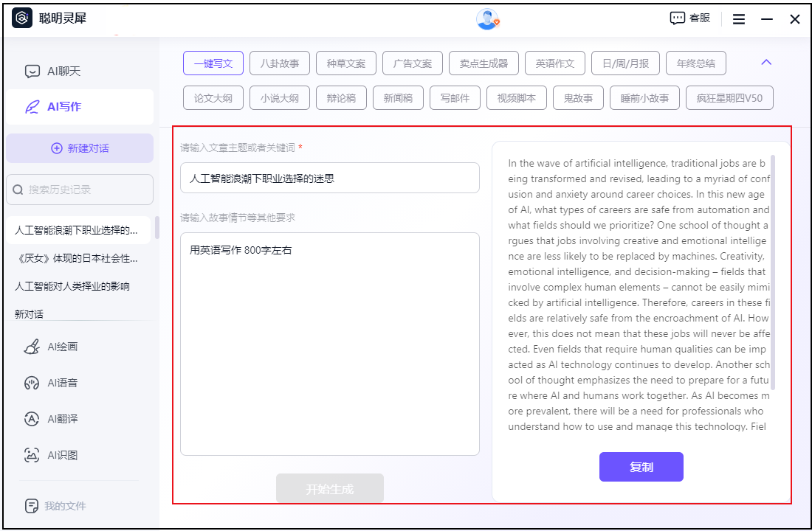The height and width of the screenshot is (531, 812).
Task: Open the AI识图 feature
Action: pyautogui.click(x=61, y=455)
